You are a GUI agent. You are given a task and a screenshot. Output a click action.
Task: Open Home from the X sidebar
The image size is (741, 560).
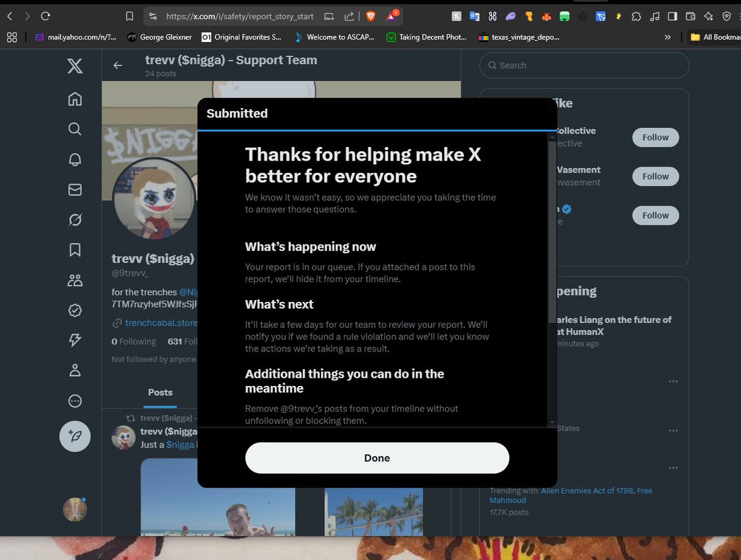(x=75, y=99)
